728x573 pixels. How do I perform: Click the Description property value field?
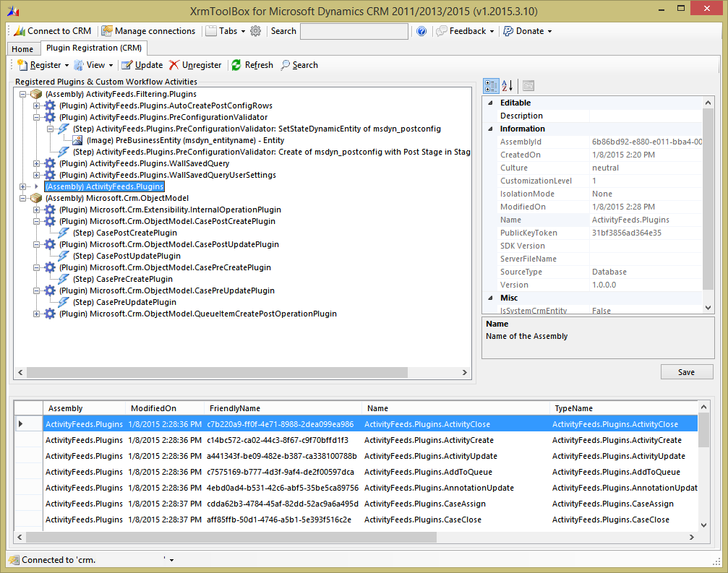pyautogui.click(x=646, y=116)
